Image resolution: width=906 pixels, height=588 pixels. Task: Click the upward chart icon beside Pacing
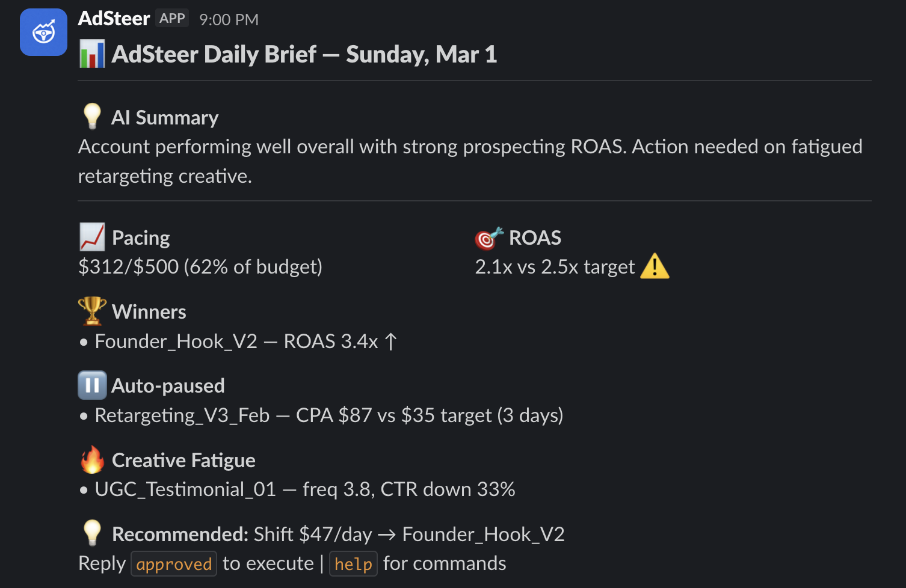(x=91, y=237)
